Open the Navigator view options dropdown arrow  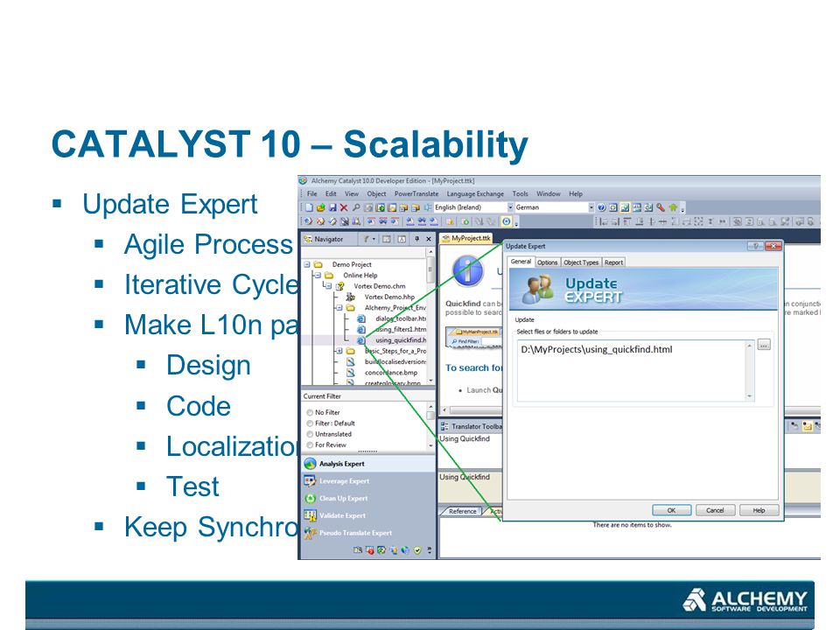pyautogui.click(x=374, y=239)
